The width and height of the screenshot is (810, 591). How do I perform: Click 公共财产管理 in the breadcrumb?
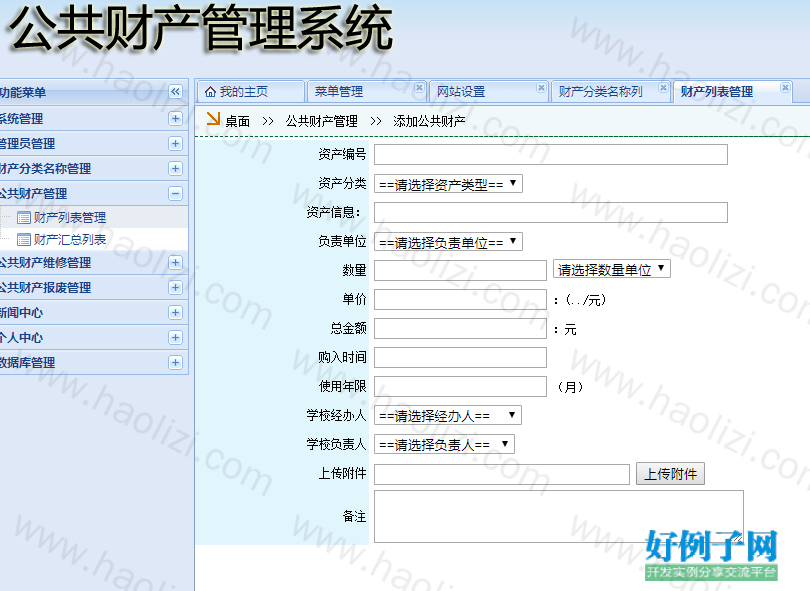[321, 121]
